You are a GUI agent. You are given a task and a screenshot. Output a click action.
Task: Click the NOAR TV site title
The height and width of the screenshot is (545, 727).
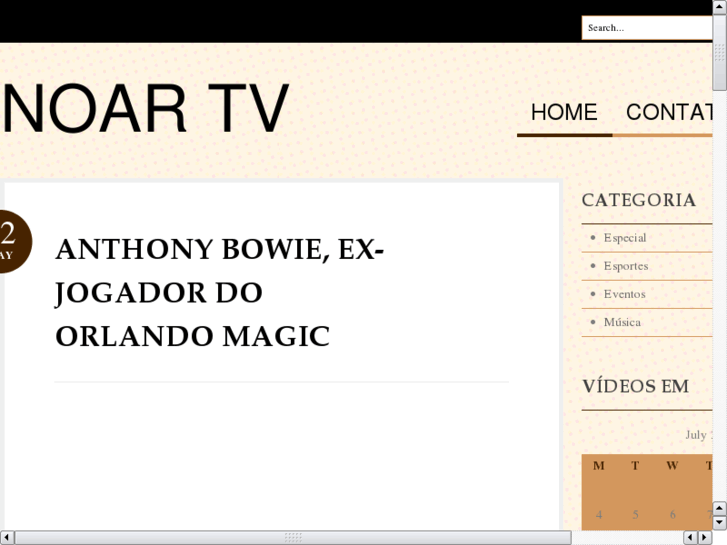146,109
